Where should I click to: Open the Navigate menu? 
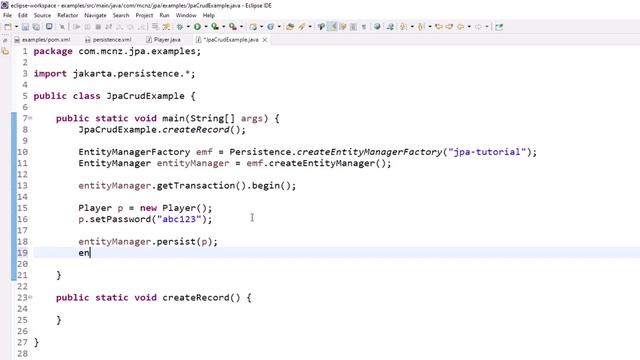pos(95,15)
